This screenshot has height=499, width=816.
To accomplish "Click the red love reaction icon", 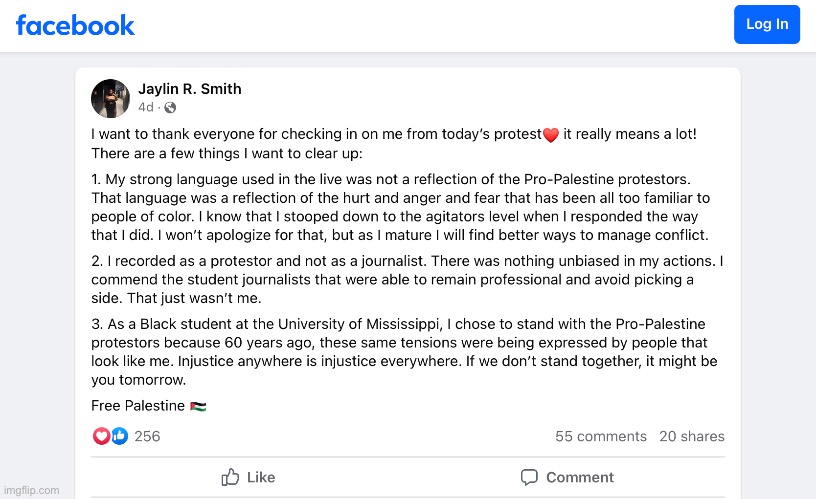I will [100, 436].
